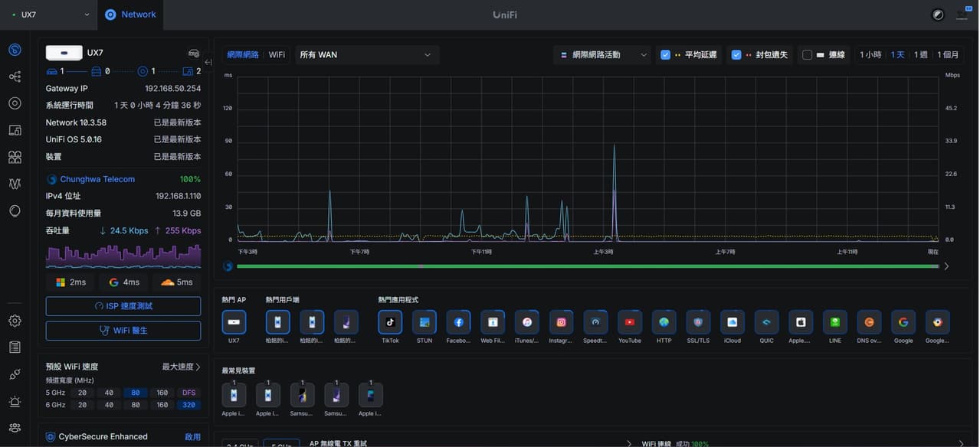This screenshot has width=980, height=447.
Task: Select TikTok in top applications
Action: coord(390,322)
